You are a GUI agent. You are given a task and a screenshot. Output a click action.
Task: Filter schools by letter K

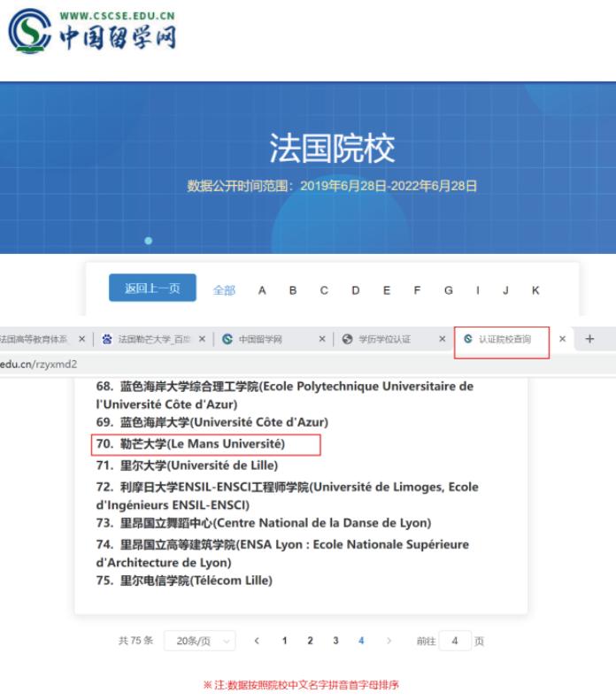point(535,290)
